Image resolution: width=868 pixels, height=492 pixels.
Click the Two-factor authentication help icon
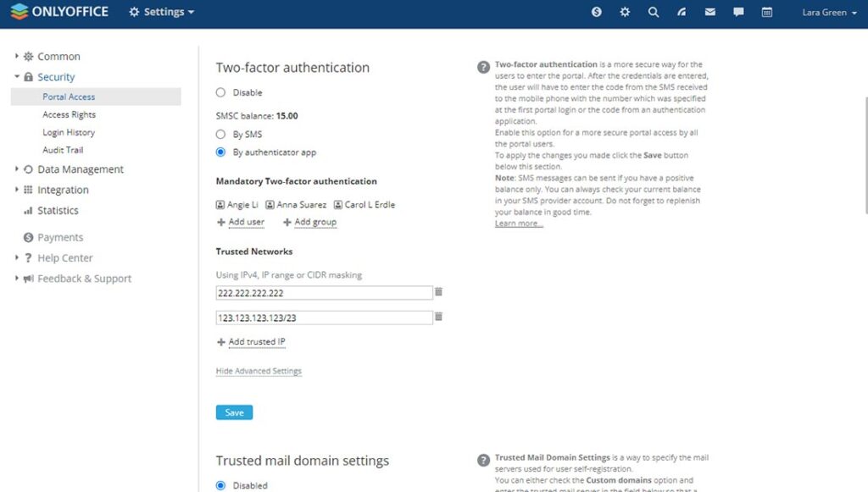coord(483,67)
